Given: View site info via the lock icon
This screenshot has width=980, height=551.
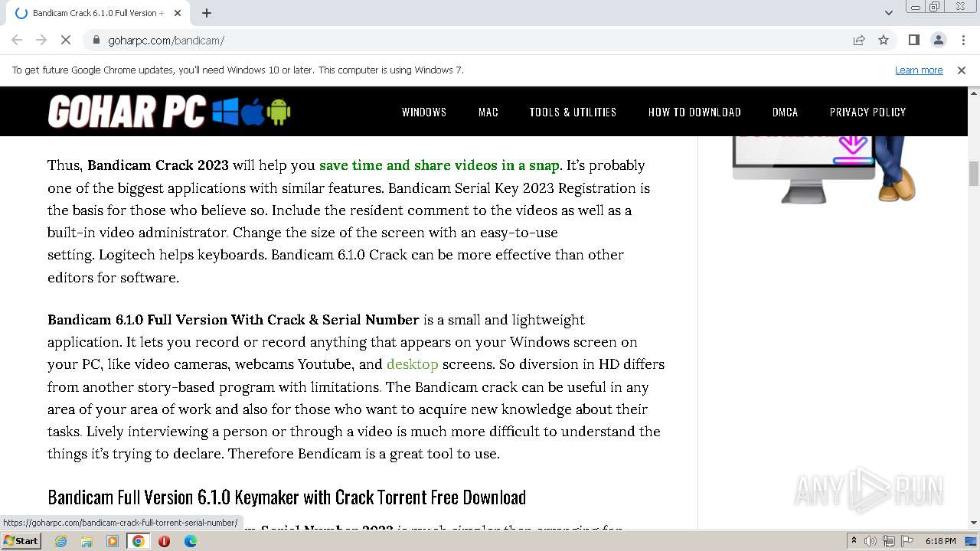Looking at the screenshot, I should 96,40.
